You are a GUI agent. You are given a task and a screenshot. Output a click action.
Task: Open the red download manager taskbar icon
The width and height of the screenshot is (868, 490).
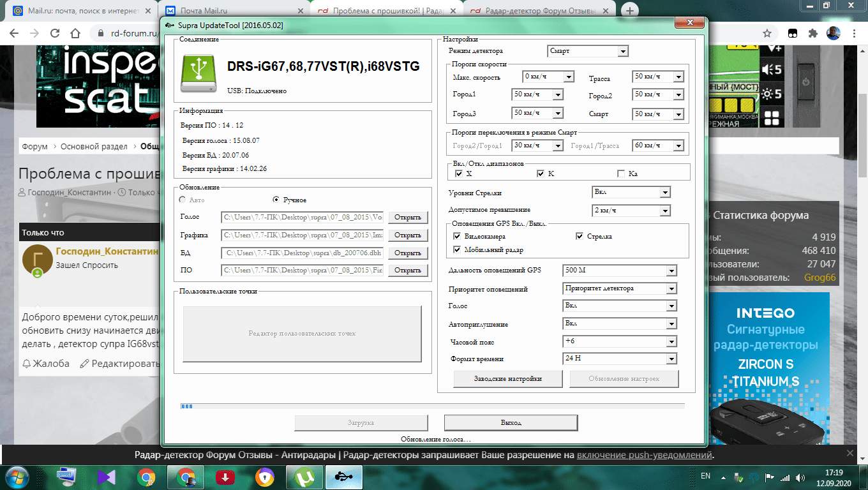pos(225,477)
